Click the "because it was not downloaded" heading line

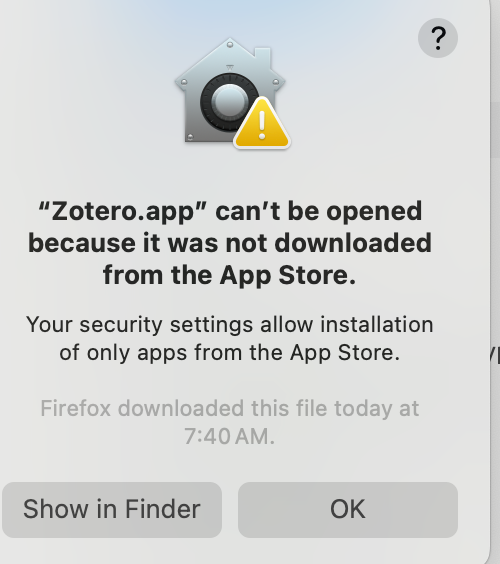point(230,243)
